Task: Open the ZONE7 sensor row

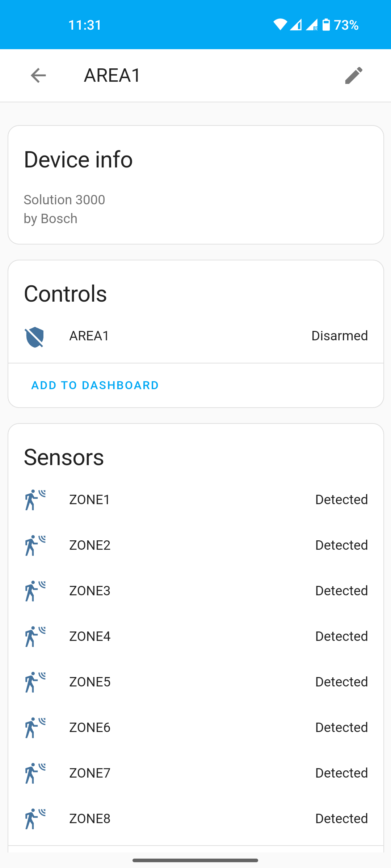Action: click(196, 773)
